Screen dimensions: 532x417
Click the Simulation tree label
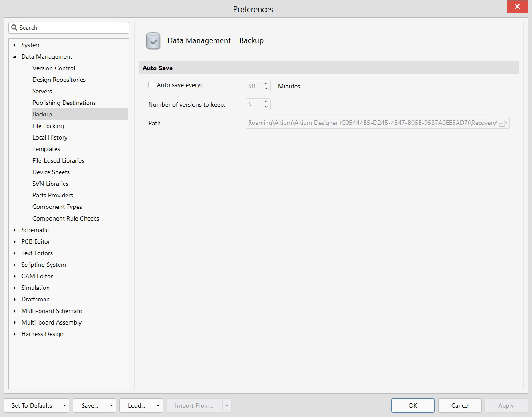pos(35,288)
